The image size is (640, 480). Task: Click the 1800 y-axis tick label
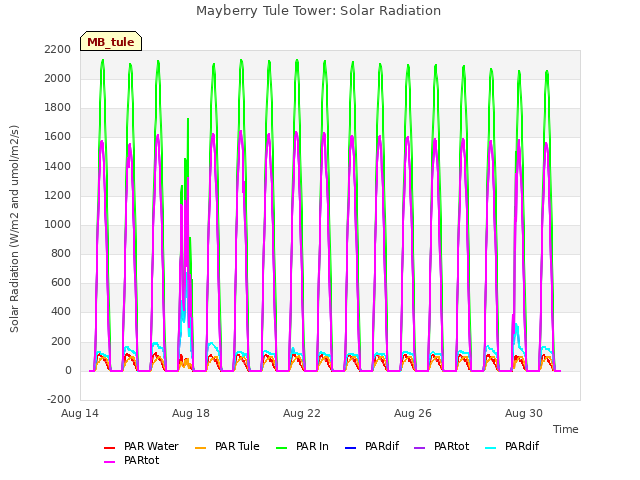(58, 107)
